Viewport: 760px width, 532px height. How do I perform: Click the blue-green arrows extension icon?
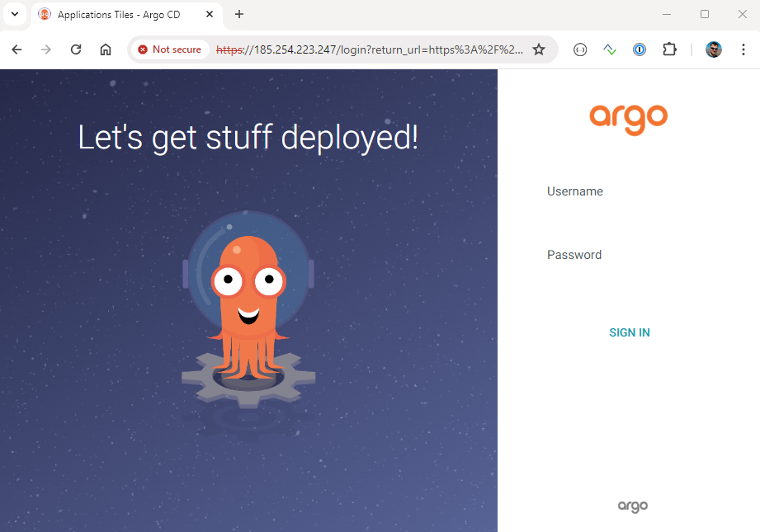coord(610,49)
